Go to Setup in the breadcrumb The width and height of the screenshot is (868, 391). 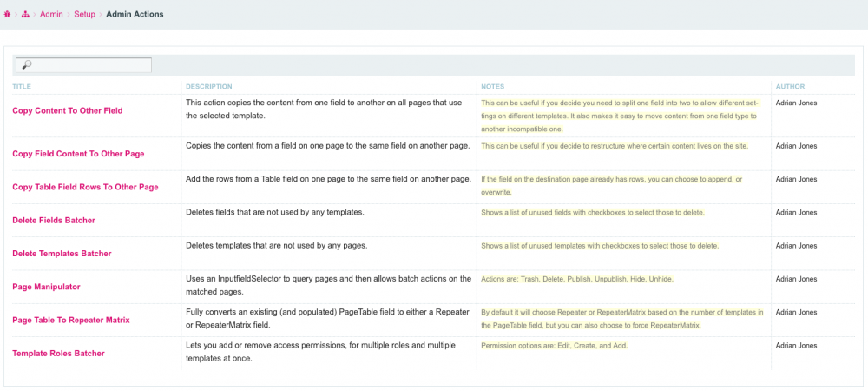point(85,15)
